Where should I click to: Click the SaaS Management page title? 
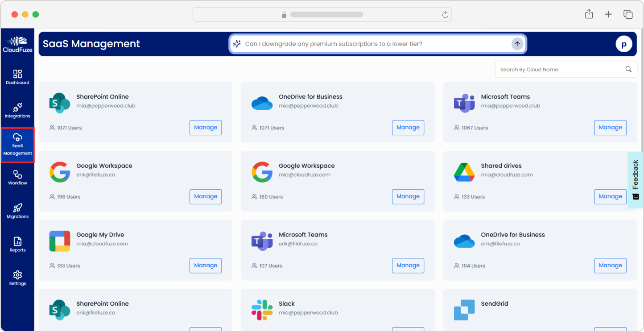91,44
